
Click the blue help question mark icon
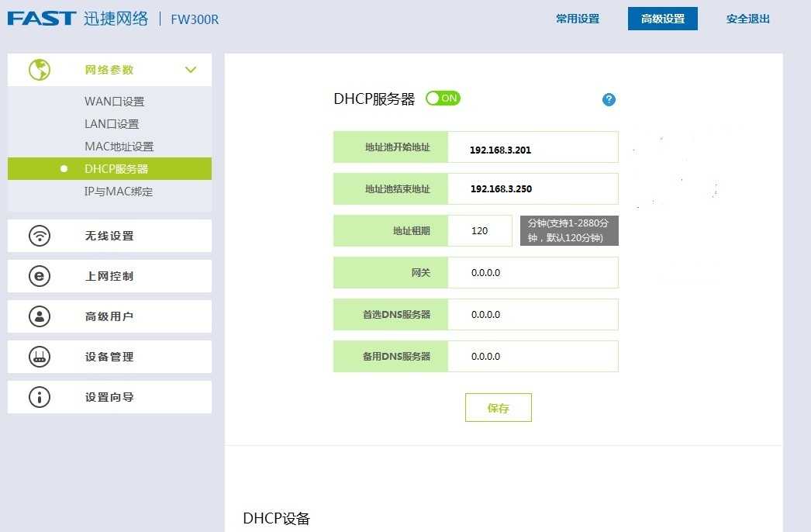(609, 99)
